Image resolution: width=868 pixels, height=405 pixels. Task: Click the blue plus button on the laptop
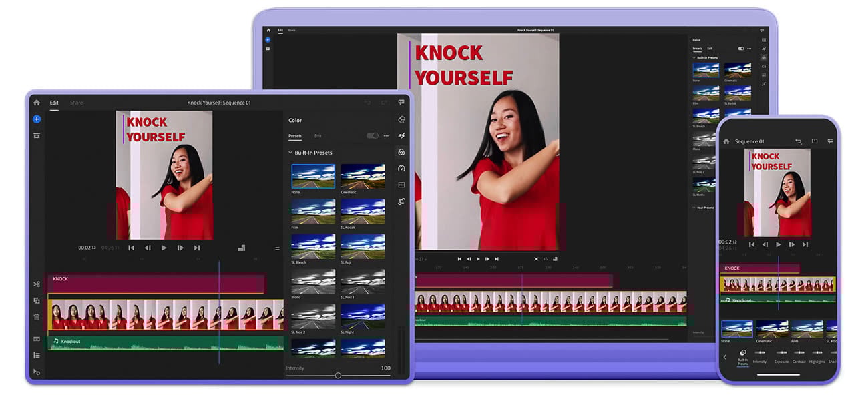[268, 40]
